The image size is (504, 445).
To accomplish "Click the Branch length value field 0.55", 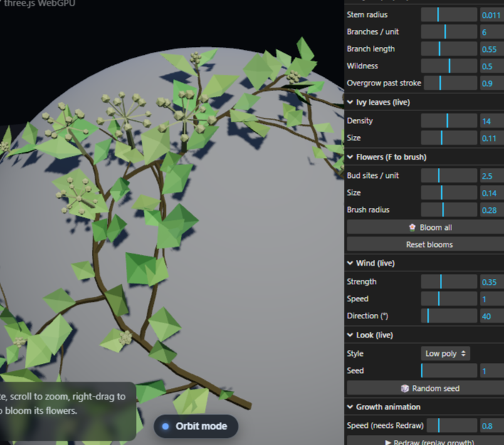I will tap(492, 49).
